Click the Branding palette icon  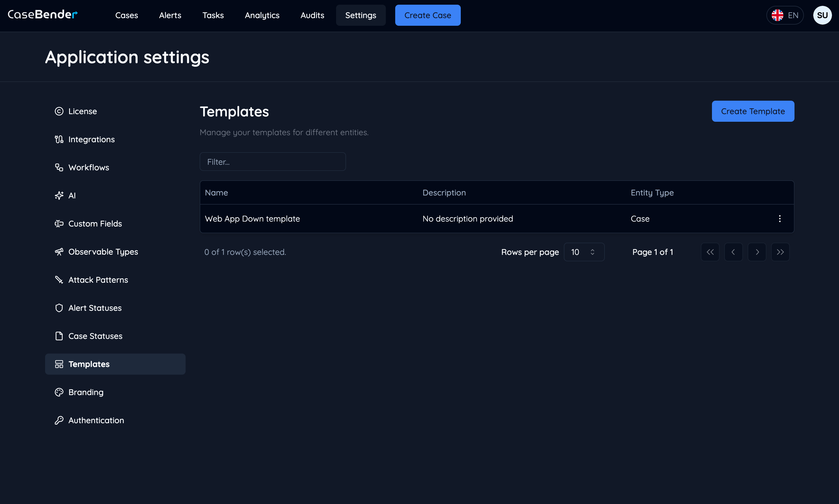[x=59, y=392]
